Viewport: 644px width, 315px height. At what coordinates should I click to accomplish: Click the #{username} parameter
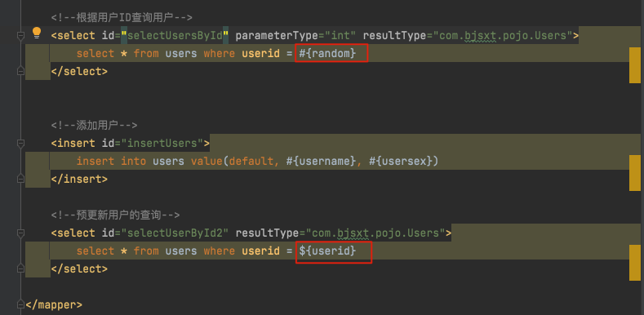(320, 162)
